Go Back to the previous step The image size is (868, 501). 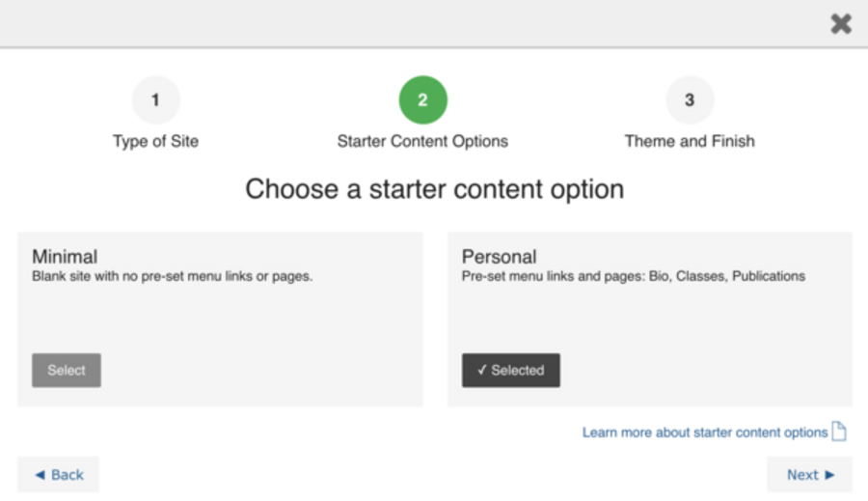tap(59, 475)
